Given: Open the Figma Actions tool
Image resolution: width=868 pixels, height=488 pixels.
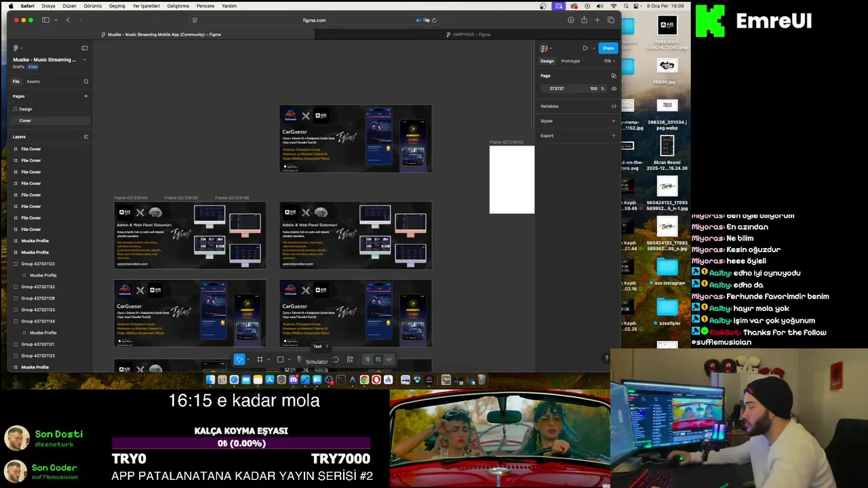Looking at the screenshot, I should (350, 359).
